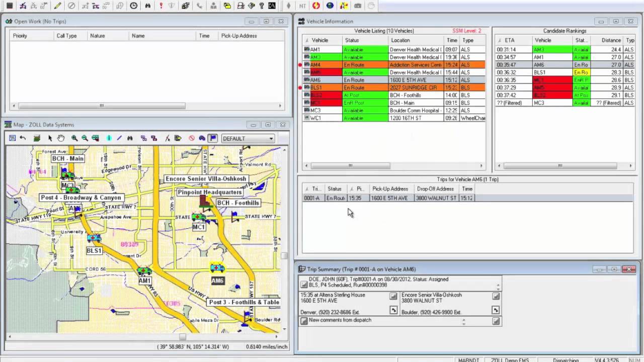Screen dimensions: 644x362
Task: Click the Drop-Off Address column header
Action: click(437, 189)
